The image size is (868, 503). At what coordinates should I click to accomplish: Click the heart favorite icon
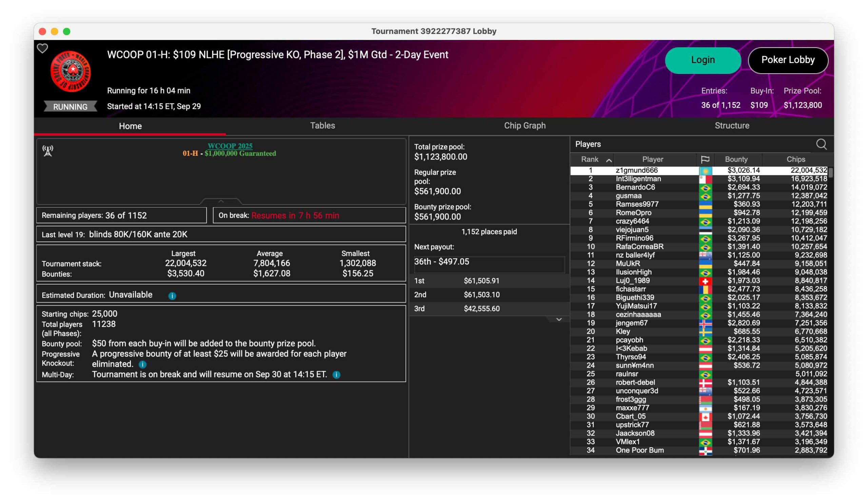point(42,49)
